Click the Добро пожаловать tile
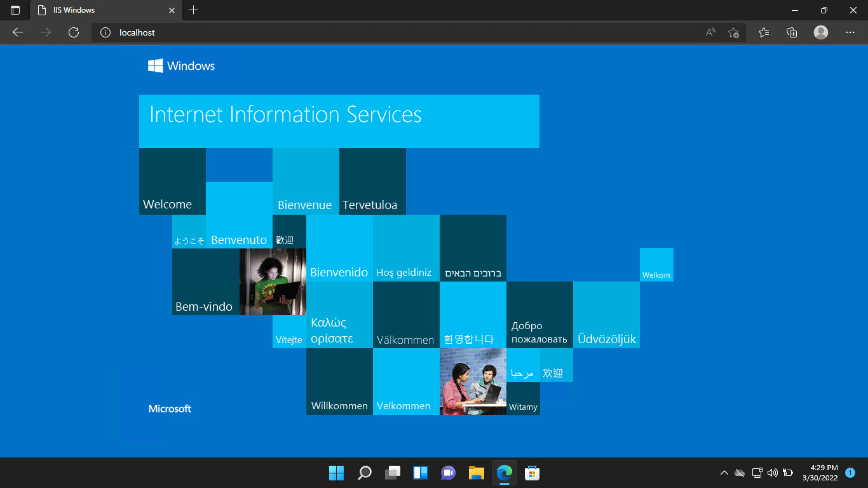This screenshot has width=868, height=488. [539, 315]
